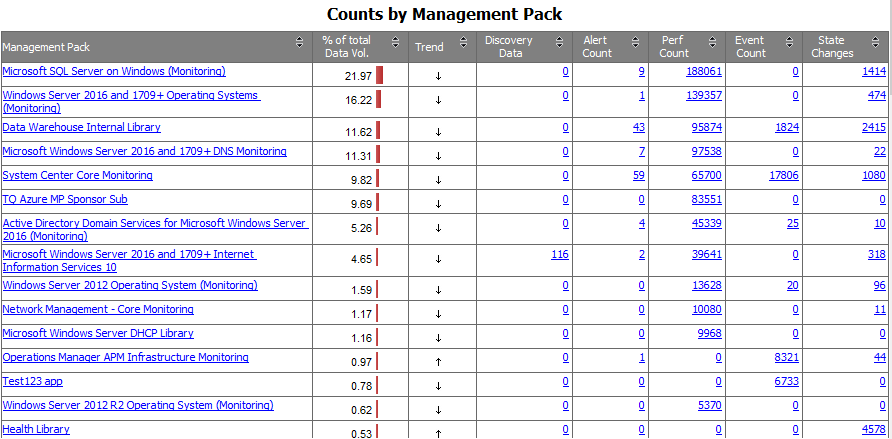The width and height of the screenshot is (892, 439).
Task: Click event count 1824
Action: [787, 127]
